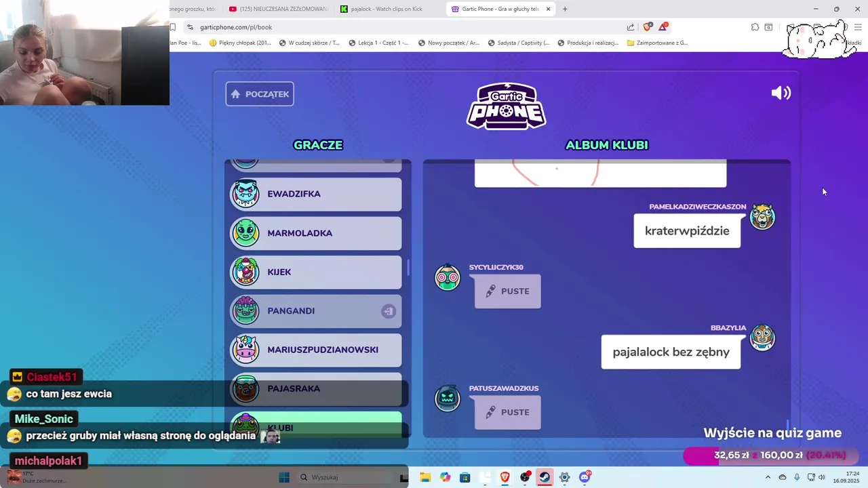This screenshot has height=488, width=868.
Task: Click the pajalalock bez zębny bubble
Action: [x=671, y=352]
